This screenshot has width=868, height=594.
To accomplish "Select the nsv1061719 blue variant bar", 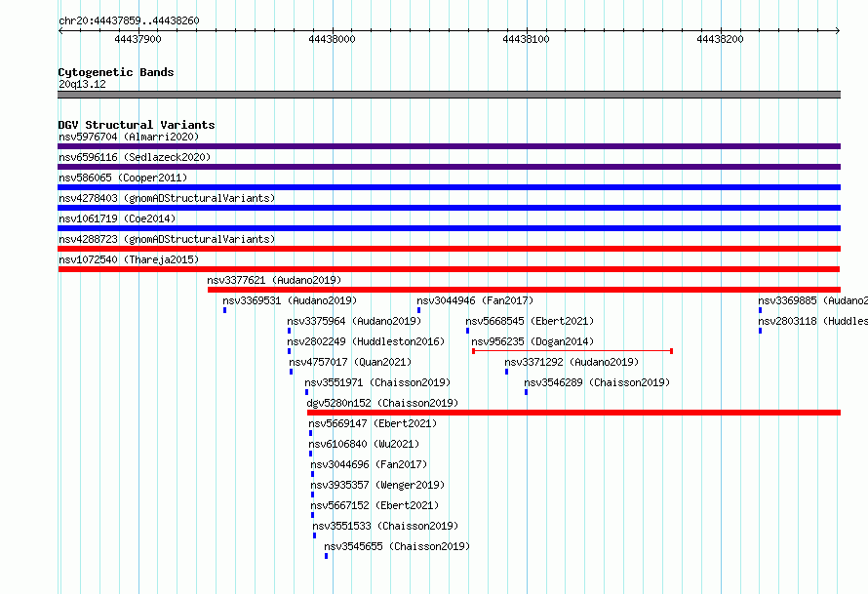I will 449,228.
